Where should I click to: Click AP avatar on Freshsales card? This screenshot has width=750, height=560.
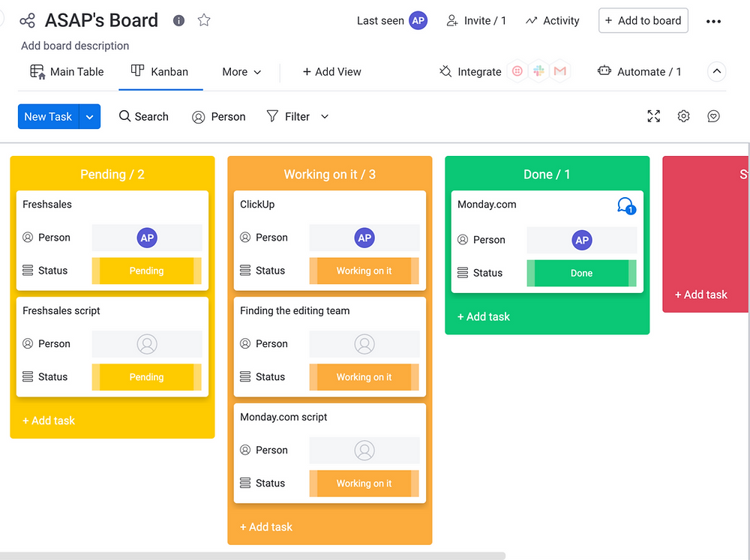(147, 238)
